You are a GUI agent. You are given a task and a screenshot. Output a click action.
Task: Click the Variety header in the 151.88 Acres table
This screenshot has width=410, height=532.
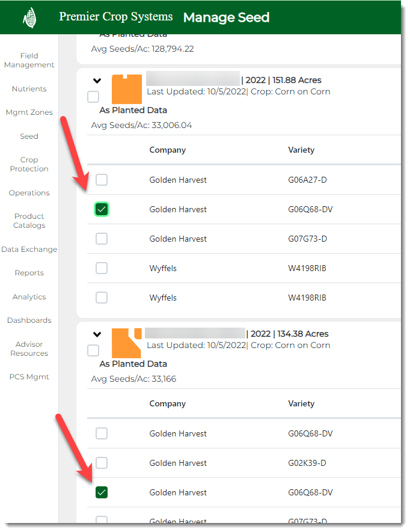[301, 150]
